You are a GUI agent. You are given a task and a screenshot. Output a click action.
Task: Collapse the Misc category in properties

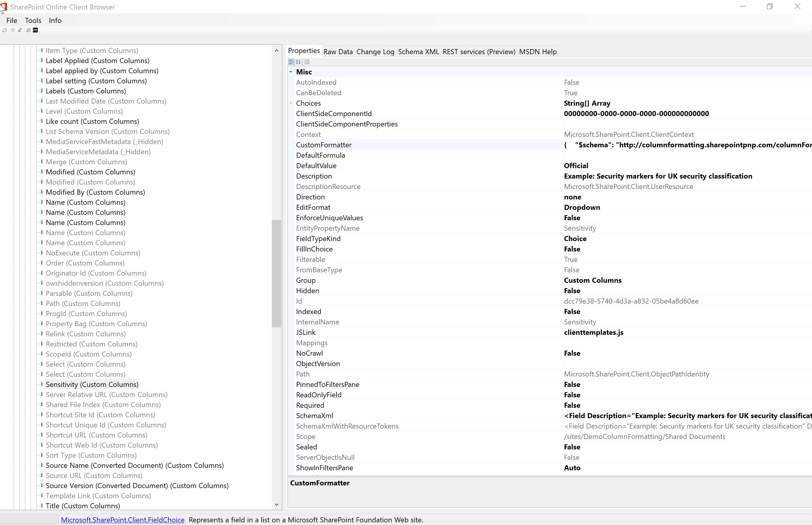click(x=291, y=72)
